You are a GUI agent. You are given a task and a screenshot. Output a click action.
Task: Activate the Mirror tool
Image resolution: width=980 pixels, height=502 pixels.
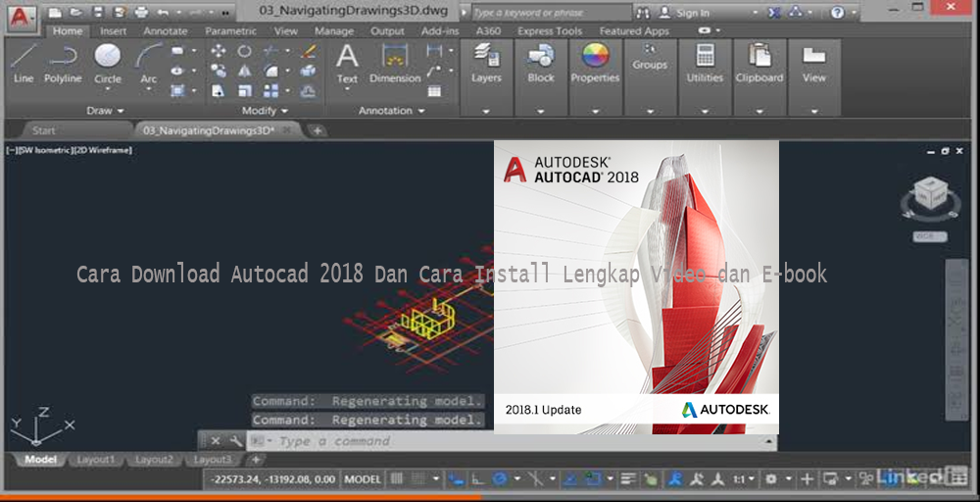coord(244,71)
